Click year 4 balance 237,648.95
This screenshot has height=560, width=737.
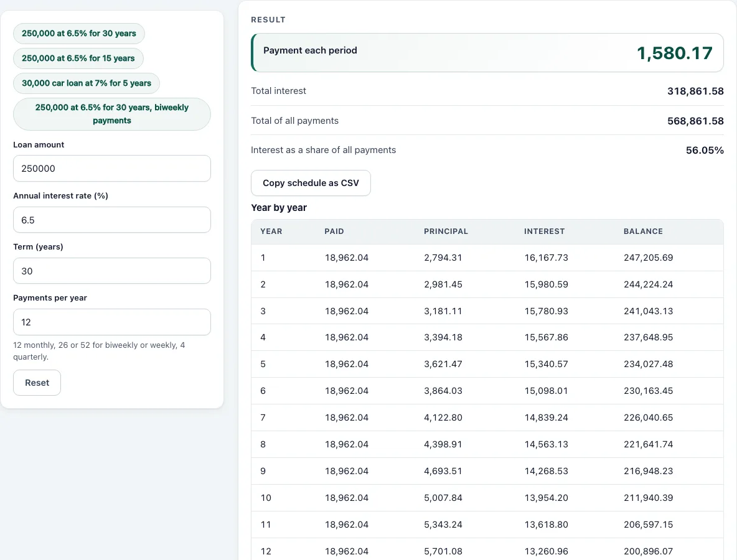pos(648,337)
